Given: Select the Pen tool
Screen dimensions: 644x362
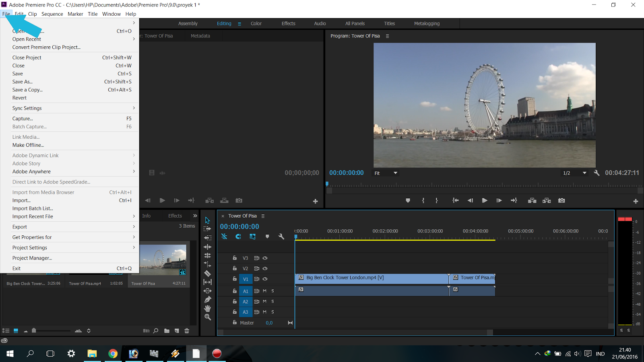Looking at the screenshot, I should 207,300.
